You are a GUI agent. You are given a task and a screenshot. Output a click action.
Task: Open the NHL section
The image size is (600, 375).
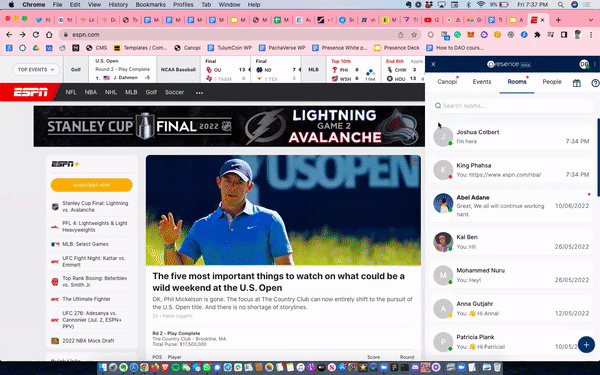tap(111, 92)
